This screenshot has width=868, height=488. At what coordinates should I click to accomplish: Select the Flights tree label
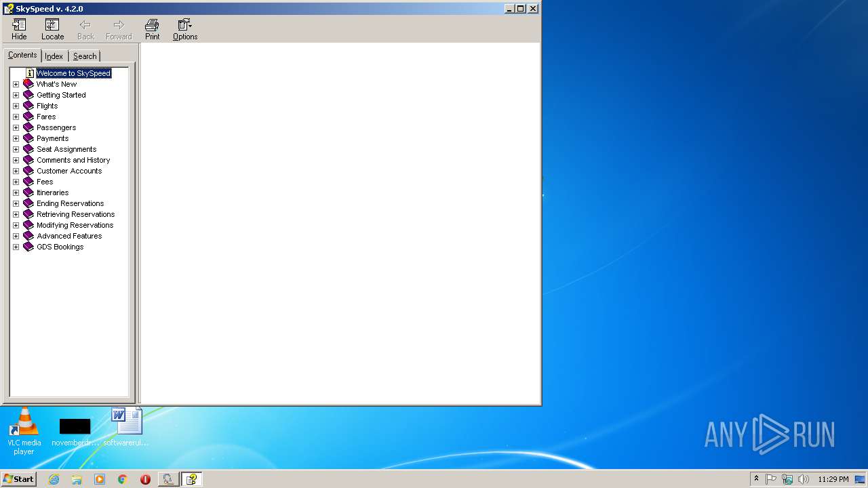(47, 106)
